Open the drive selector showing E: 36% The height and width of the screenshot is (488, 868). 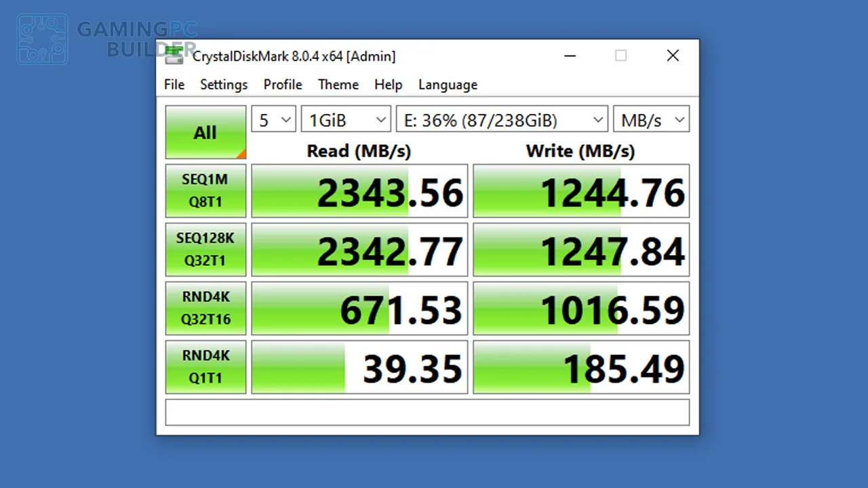point(502,119)
